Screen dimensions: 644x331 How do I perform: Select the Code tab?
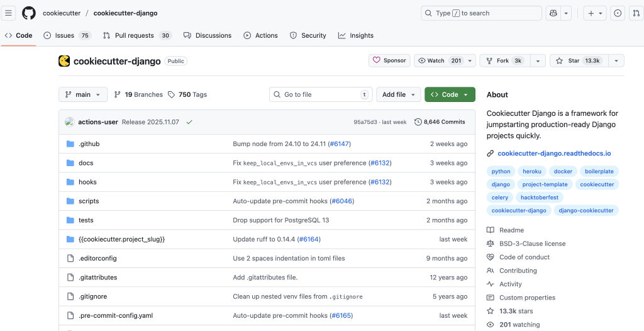(18, 35)
